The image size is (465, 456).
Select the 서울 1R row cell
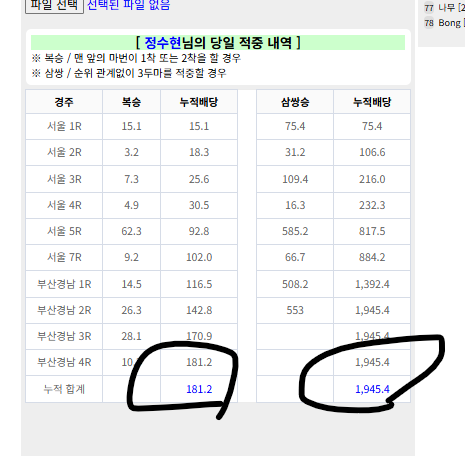pos(64,126)
